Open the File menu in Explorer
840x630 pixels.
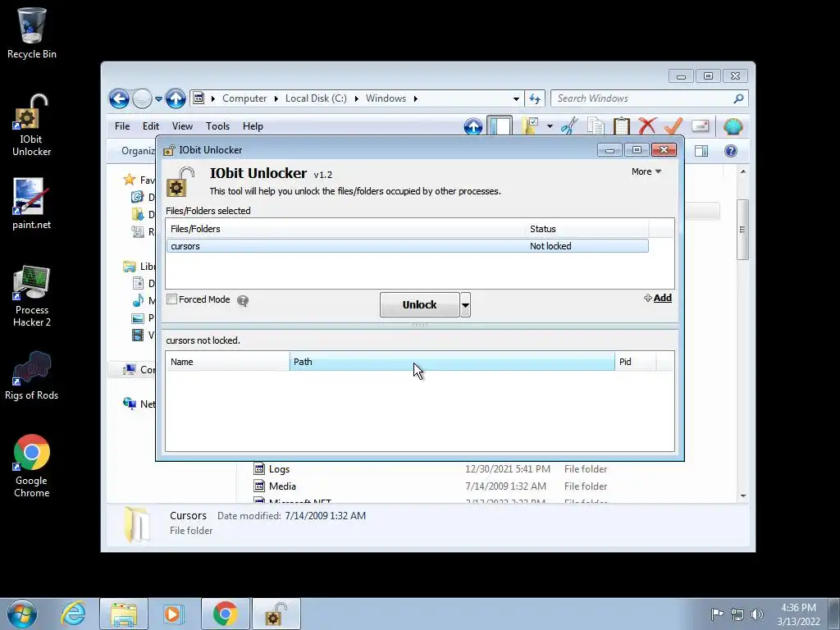tap(122, 126)
